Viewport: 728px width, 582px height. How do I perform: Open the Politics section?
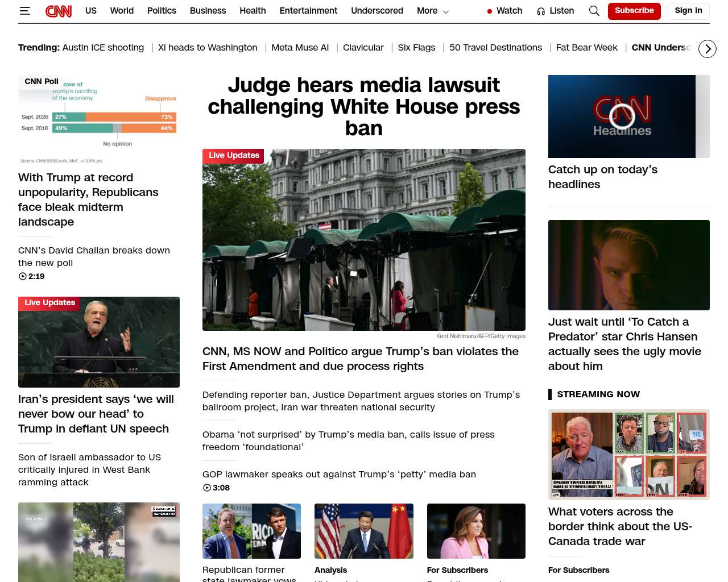162,11
